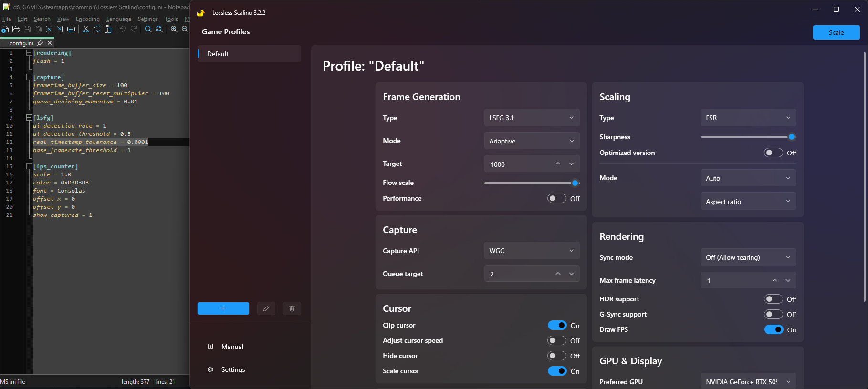Image resolution: width=868 pixels, height=389 pixels.
Task: Cut selection with the scissors icon
Action: tap(86, 30)
